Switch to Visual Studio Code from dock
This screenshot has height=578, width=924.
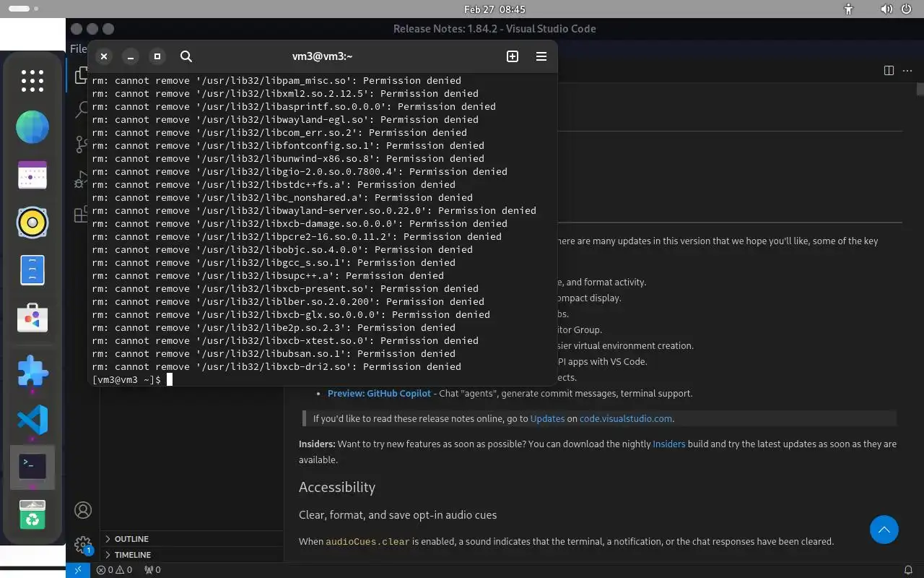[x=32, y=420]
